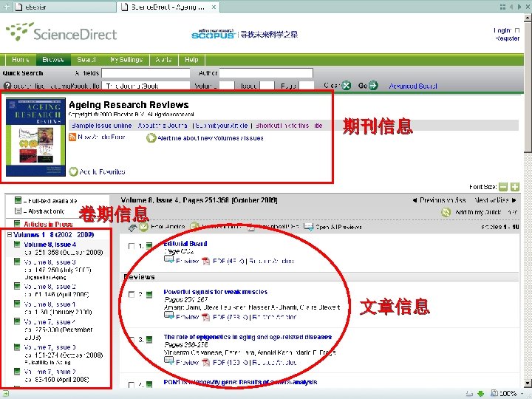Image resolution: width=532 pixels, height=399 pixels.
Task: Click the Ageing Research Reviews cover thumbnail
Action: [35, 137]
